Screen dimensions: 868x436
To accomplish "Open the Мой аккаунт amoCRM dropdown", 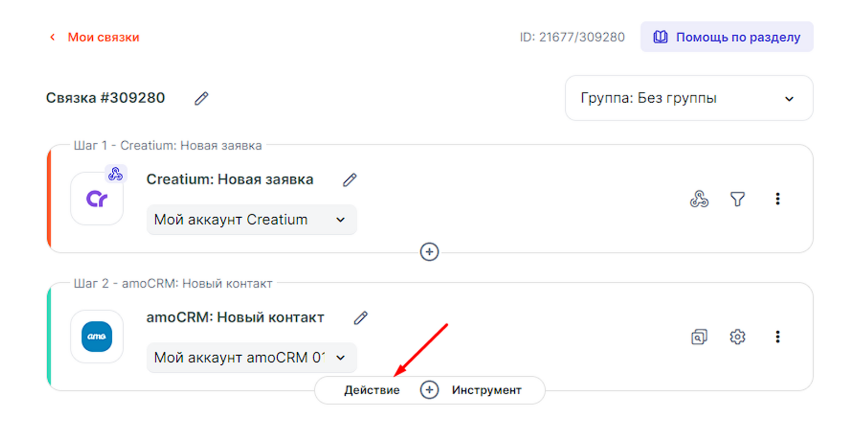I will point(251,358).
